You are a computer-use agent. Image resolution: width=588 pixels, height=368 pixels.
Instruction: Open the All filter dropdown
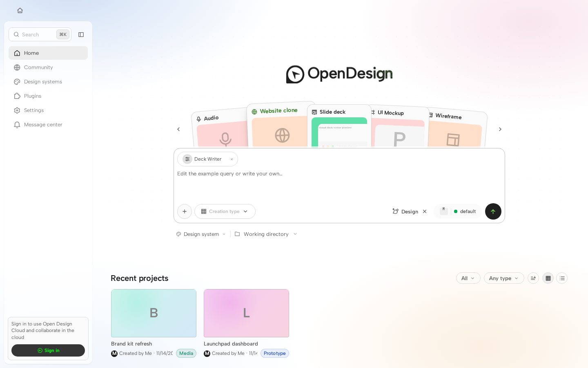click(468, 278)
